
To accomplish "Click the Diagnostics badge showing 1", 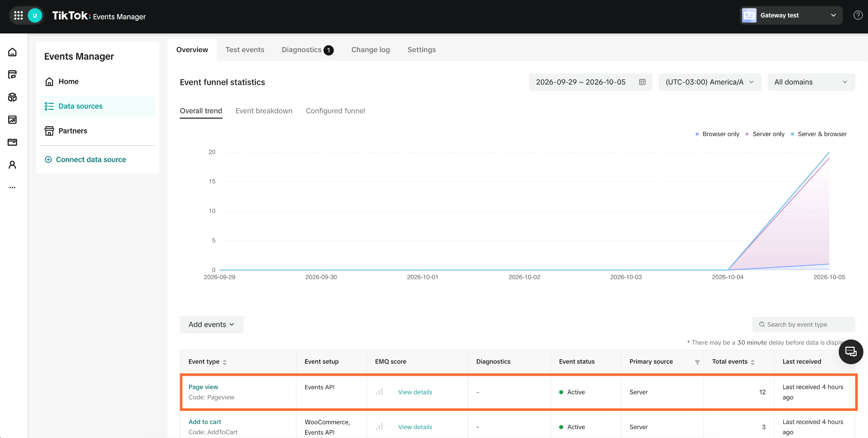I will click(x=328, y=50).
